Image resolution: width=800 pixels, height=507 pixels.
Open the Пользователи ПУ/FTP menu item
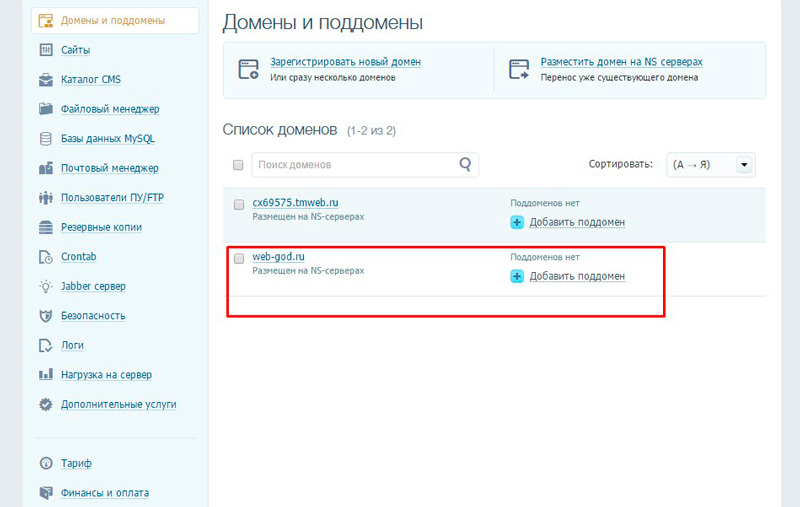112,197
